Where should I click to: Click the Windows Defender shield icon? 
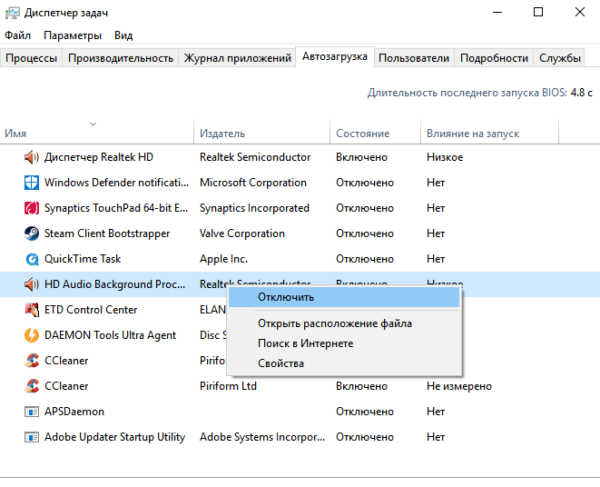[x=31, y=183]
